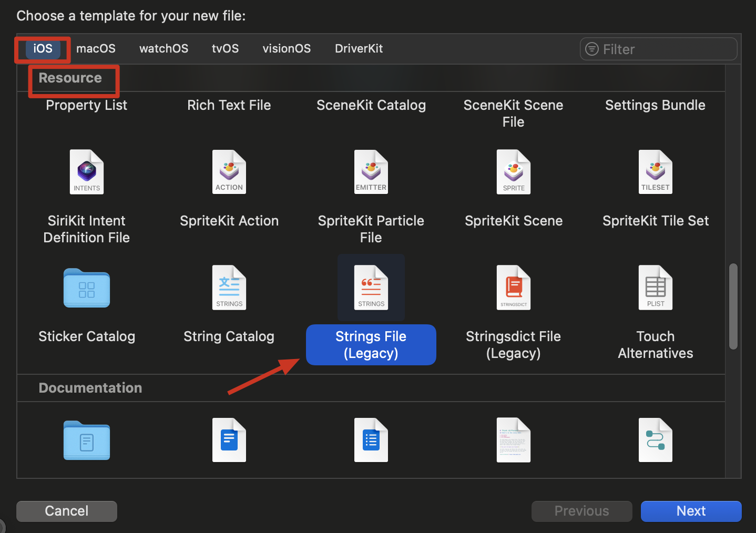756x533 pixels.
Task: Show the visionOS templates tab
Action: (287, 48)
